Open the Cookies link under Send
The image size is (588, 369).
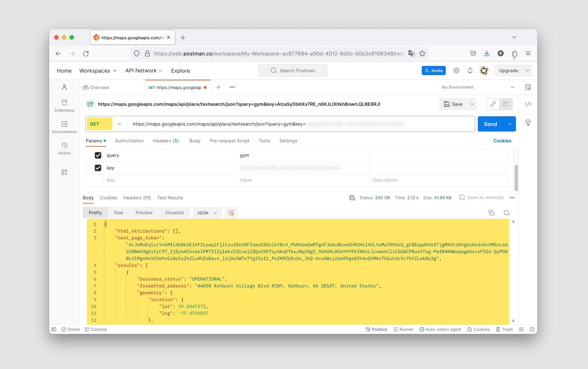tap(502, 141)
